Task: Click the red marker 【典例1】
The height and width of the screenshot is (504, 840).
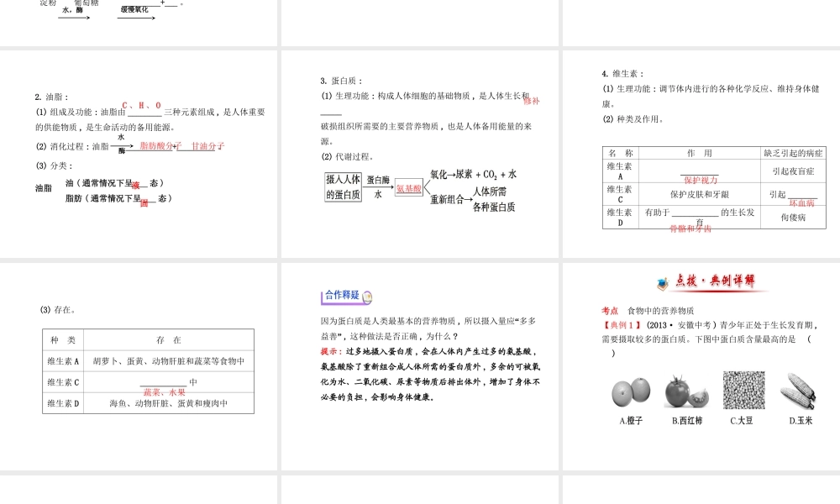Action: 622,325
